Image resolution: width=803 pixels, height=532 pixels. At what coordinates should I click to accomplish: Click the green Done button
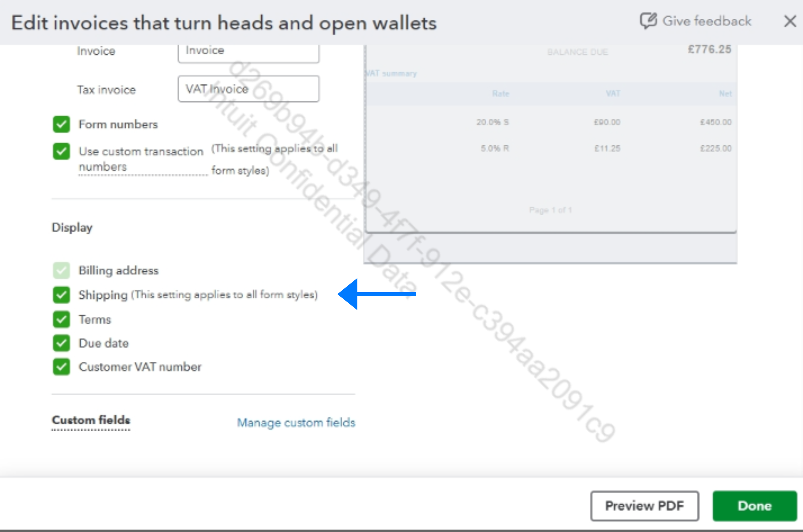coord(755,505)
